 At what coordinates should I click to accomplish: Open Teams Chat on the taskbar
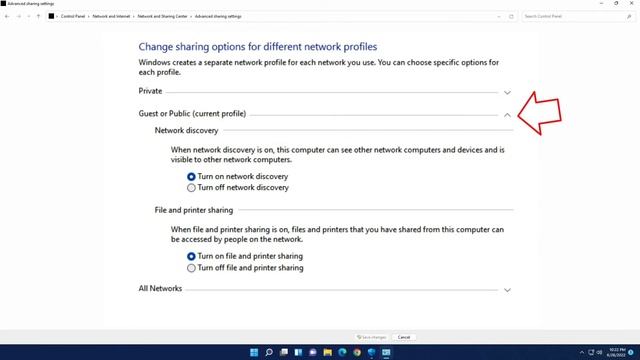coord(313,352)
